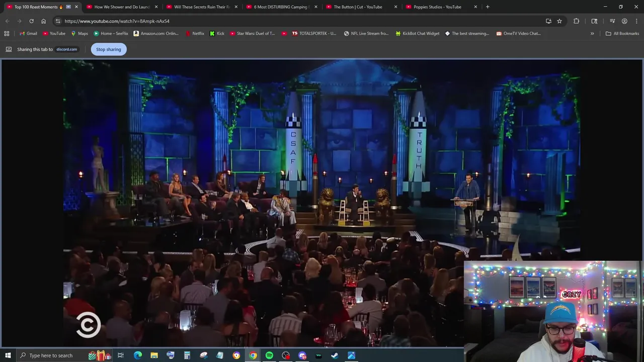Image resolution: width=644 pixels, height=362 pixels.
Task: Open Calculator from the taskbar
Action: click(187, 355)
